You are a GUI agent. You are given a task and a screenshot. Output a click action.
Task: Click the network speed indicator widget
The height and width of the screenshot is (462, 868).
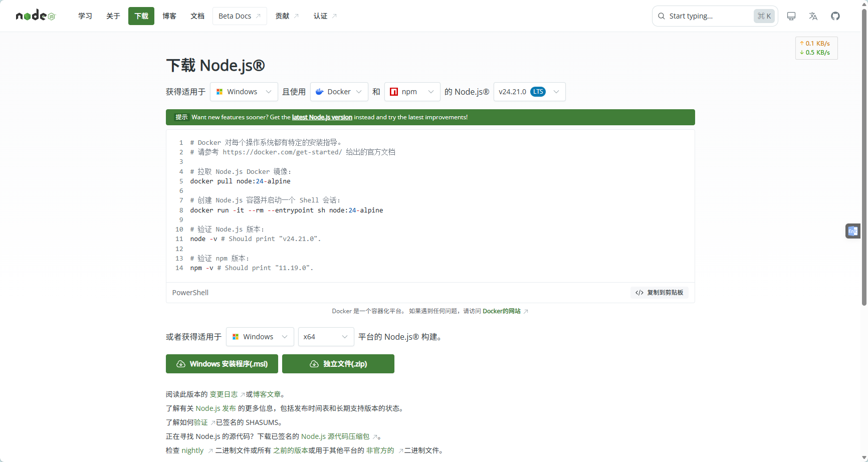(816, 48)
